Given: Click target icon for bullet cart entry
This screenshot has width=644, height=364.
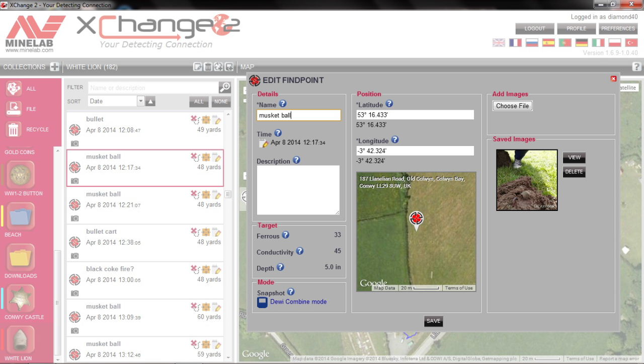Looking at the screenshot, I should (74, 242).
